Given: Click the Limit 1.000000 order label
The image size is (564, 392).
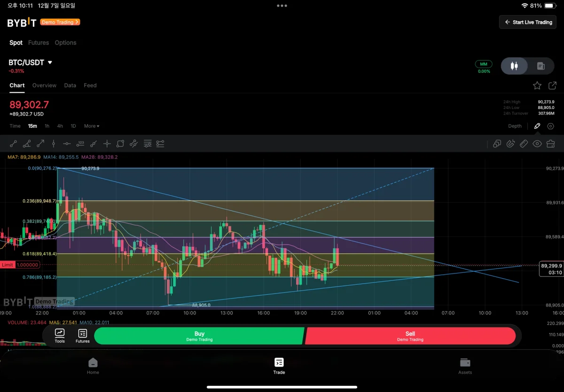Looking at the screenshot, I should [20, 265].
